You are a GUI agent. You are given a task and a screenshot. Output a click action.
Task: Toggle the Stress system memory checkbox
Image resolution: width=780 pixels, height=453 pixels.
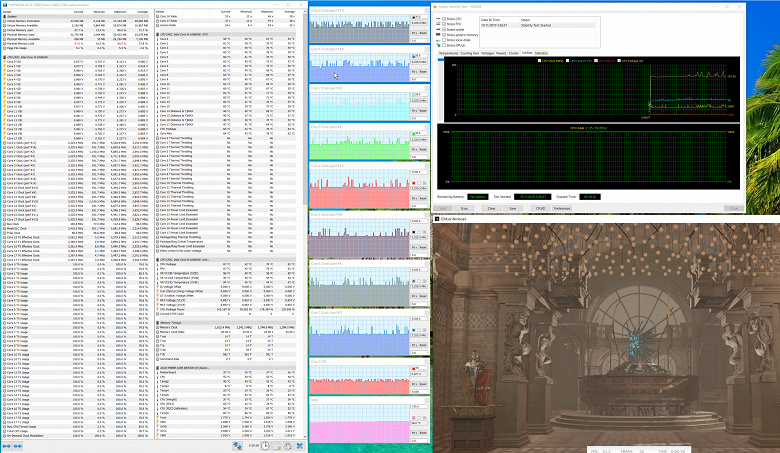click(442, 37)
